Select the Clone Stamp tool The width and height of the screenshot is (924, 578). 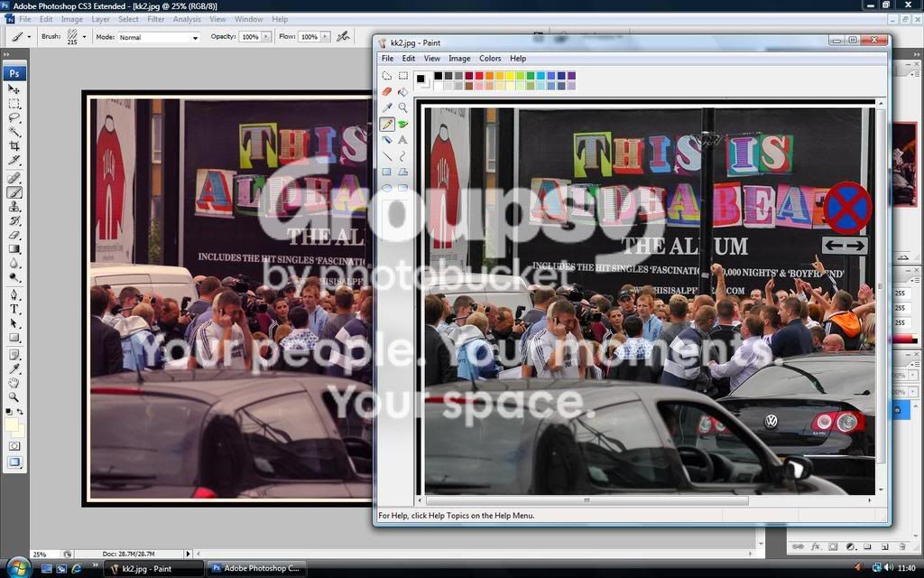[14, 207]
